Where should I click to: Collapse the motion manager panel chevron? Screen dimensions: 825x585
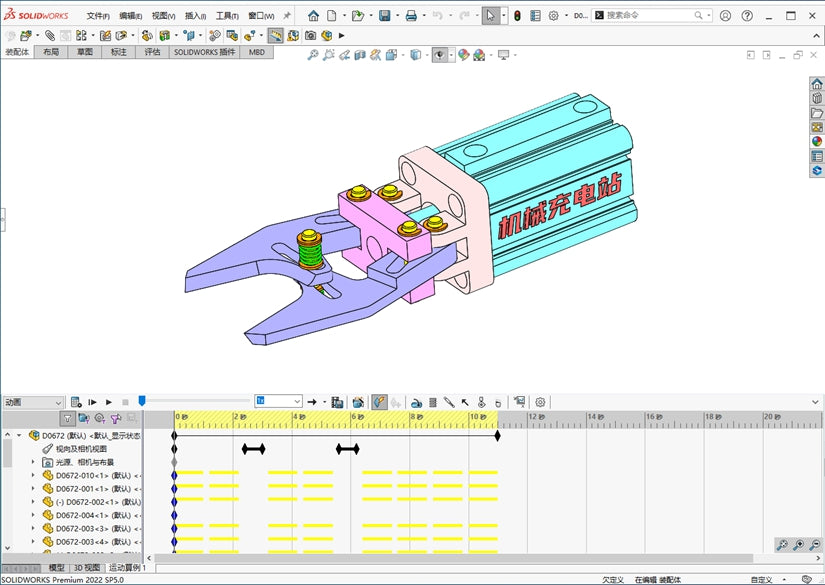(815, 402)
